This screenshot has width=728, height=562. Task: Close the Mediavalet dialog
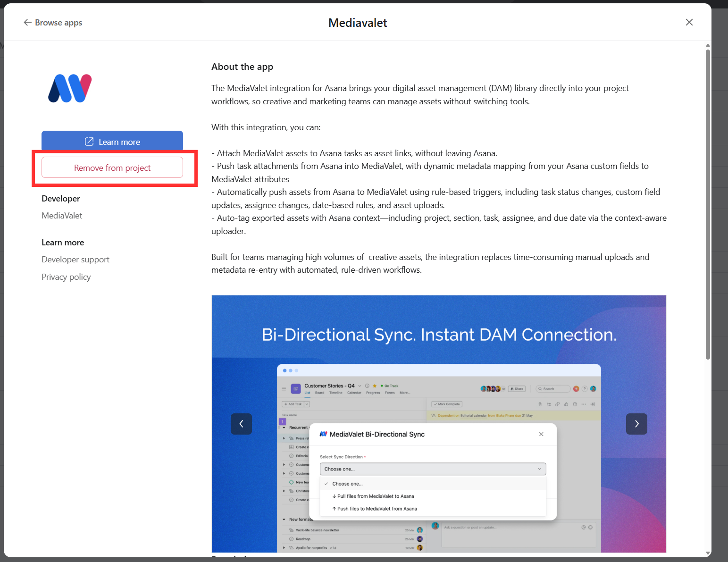point(689,22)
